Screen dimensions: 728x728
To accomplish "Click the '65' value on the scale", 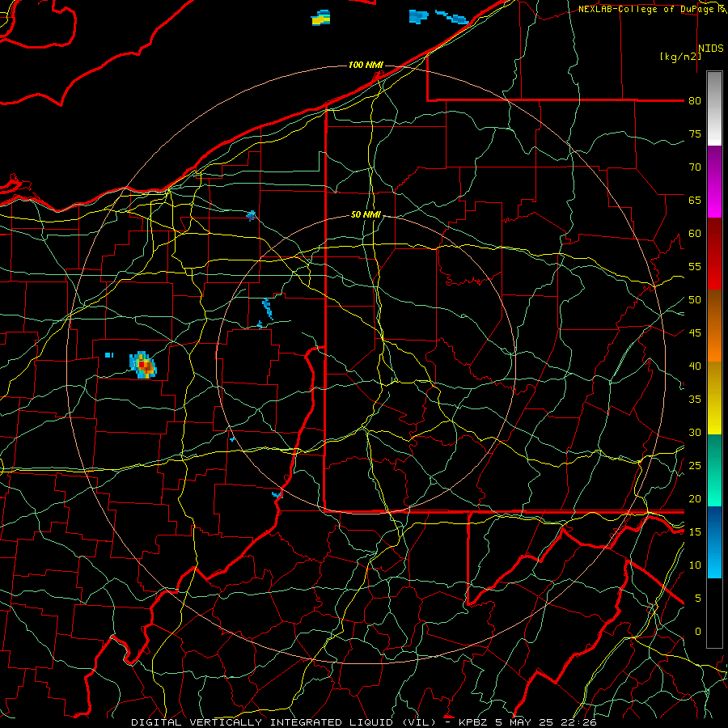I will point(695,200).
